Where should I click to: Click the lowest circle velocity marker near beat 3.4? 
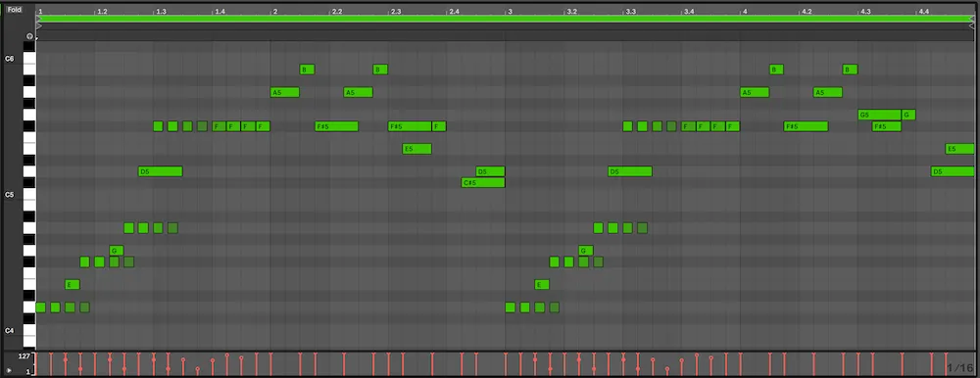[x=666, y=369]
